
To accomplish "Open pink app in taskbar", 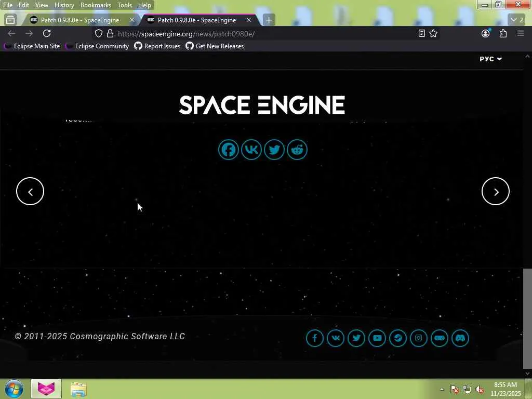I will point(46,389).
